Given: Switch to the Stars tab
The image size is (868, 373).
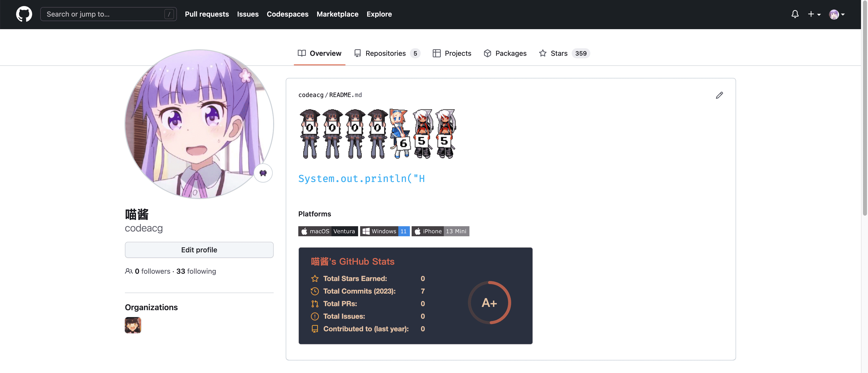Looking at the screenshot, I should coord(564,53).
